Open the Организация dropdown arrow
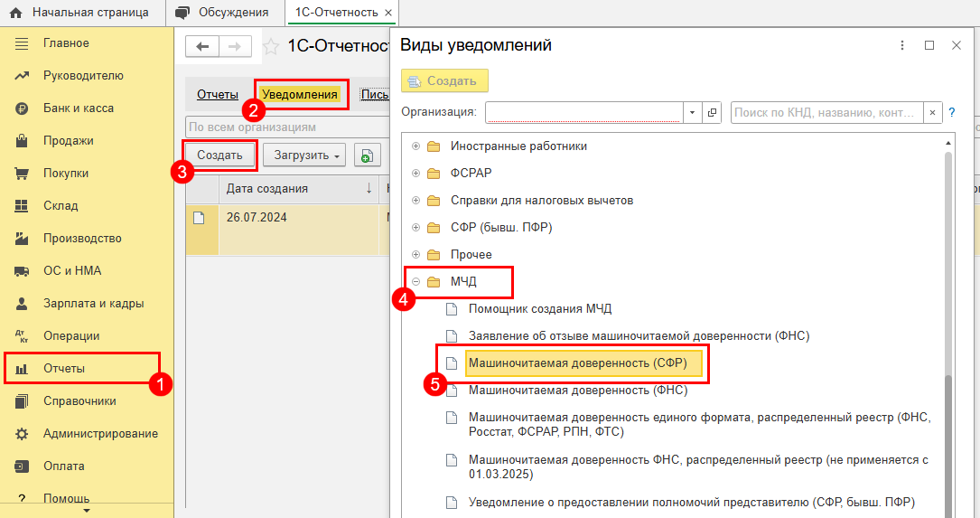Screen dimensions: 980x518 click(692, 113)
